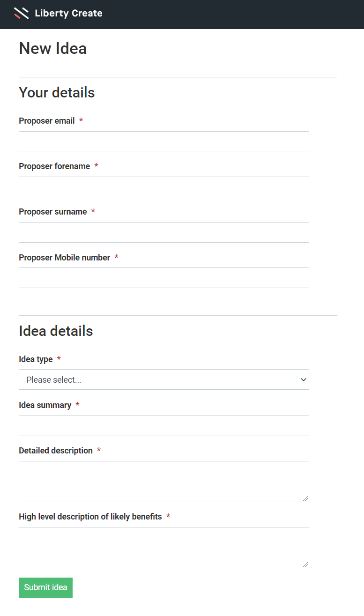Click the 'Proposer surname' label
The width and height of the screenshot is (364, 616).
(x=53, y=212)
